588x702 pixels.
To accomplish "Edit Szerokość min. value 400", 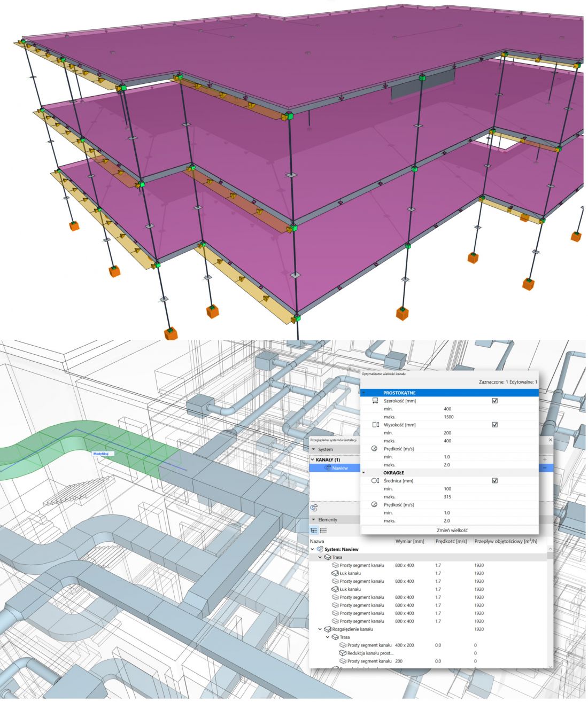I will [447, 410].
